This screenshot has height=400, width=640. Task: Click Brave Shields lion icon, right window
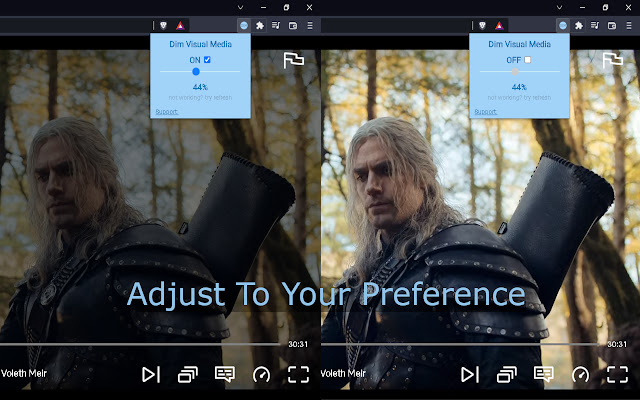[x=482, y=26]
